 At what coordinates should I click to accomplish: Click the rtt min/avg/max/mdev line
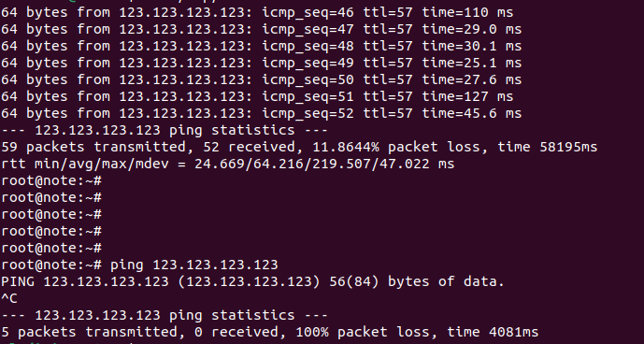[x=228, y=164]
